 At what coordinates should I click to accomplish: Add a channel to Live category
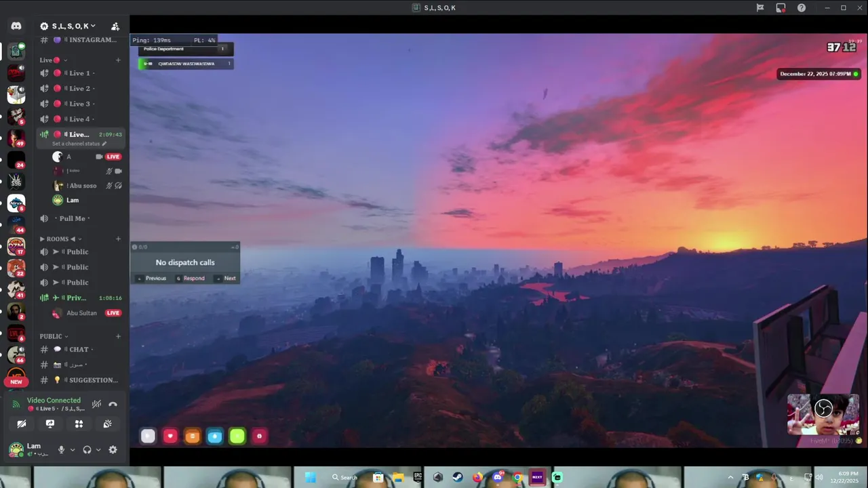[118, 60]
